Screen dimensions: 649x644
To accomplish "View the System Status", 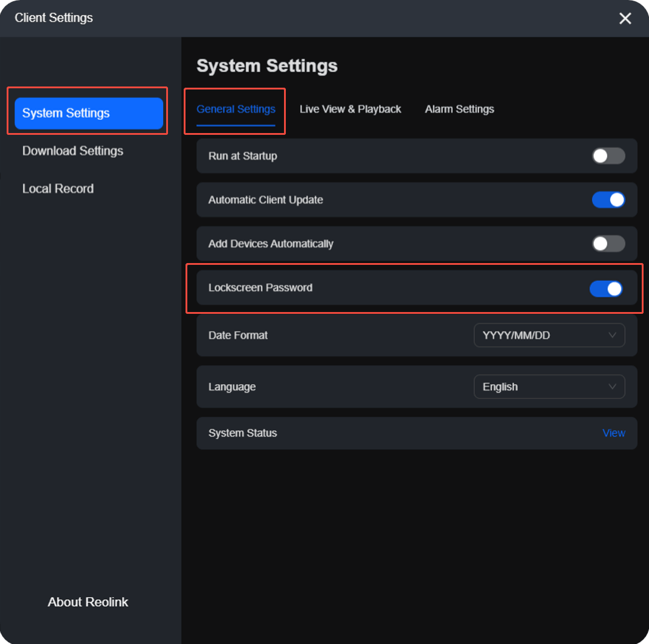I will (613, 433).
